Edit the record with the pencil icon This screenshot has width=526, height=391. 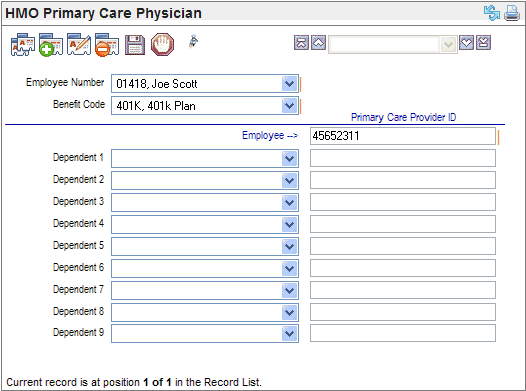[78, 44]
